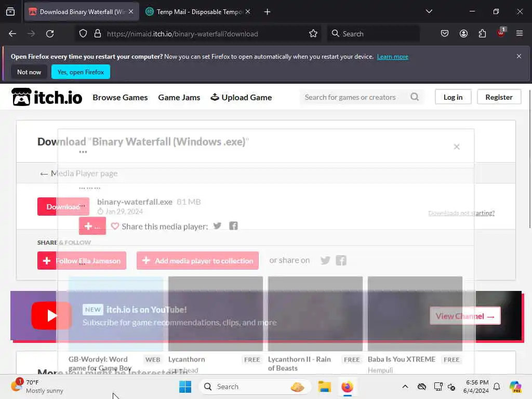Screen dimensions: 532x399
Task: Open the Windows Start menu
Action: click(185, 387)
